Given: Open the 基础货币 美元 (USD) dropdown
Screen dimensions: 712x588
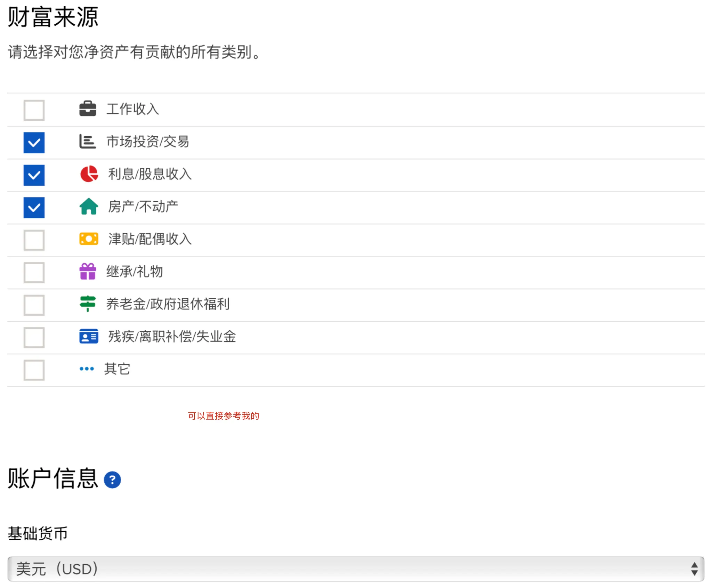Looking at the screenshot, I should (348, 569).
